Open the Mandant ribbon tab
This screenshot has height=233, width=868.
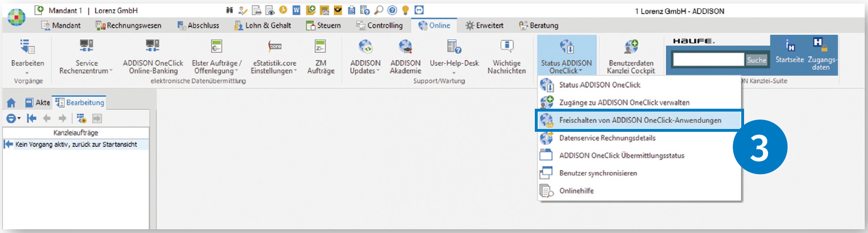pyautogui.click(x=61, y=25)
